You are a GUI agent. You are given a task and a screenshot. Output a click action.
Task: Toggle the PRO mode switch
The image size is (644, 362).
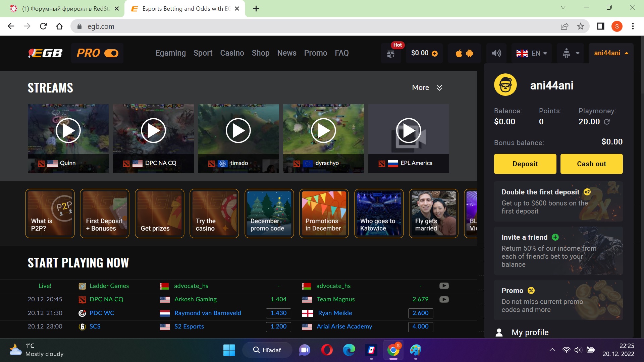pyautogui.click(x=111, y=53)
